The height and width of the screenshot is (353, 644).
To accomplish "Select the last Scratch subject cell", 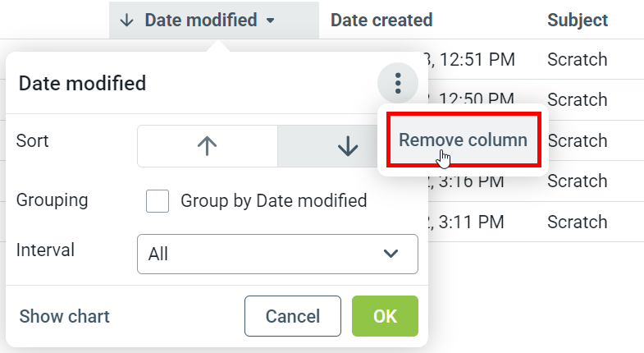I will (x=578, y=222).
